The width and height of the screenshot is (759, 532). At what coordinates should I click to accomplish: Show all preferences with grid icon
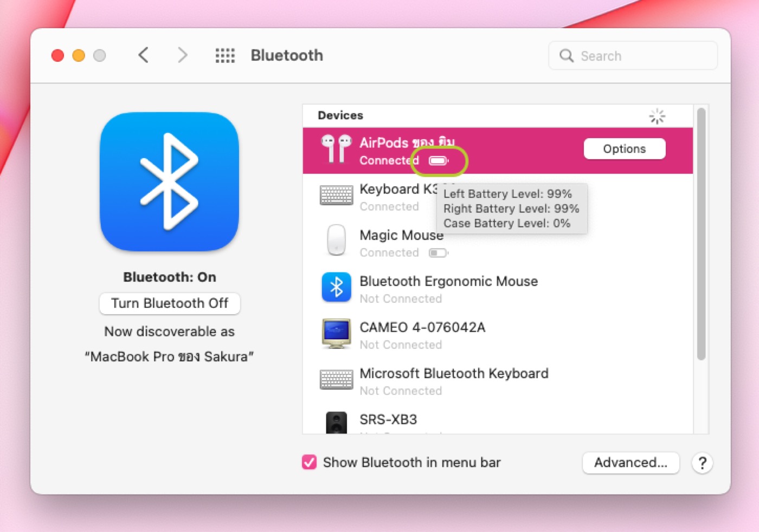point(225,55)
